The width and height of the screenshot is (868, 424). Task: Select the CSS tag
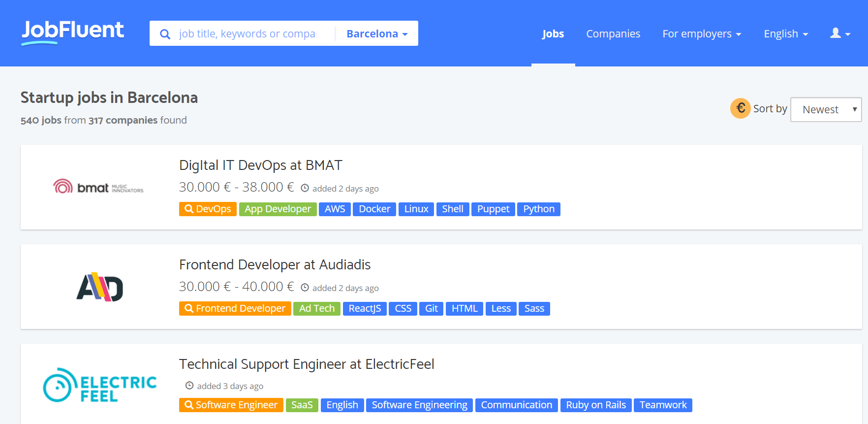(403, 309)
